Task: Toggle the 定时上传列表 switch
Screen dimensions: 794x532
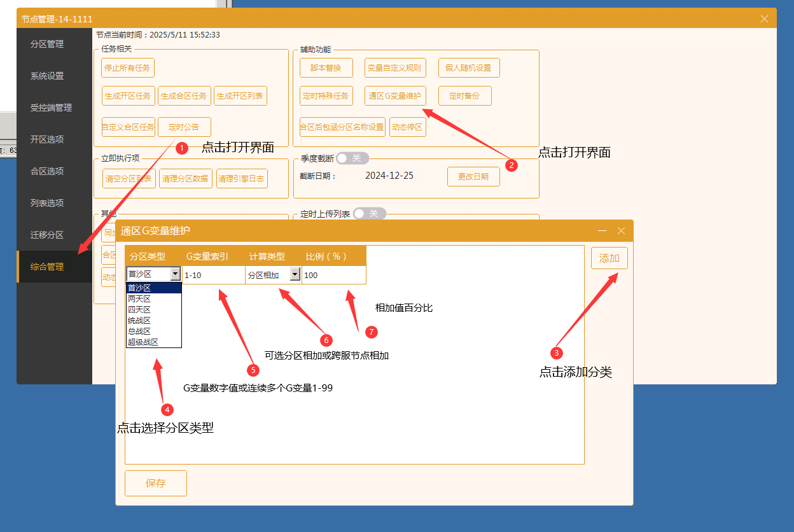Action: [x=369, y=214]
